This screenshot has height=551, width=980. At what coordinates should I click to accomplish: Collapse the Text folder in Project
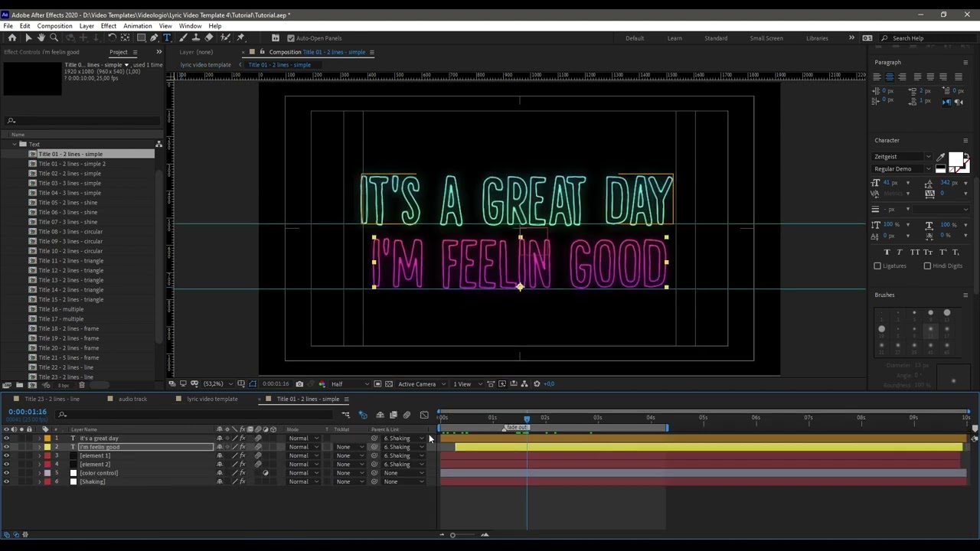pyautogui.click(x=14, y=144)
